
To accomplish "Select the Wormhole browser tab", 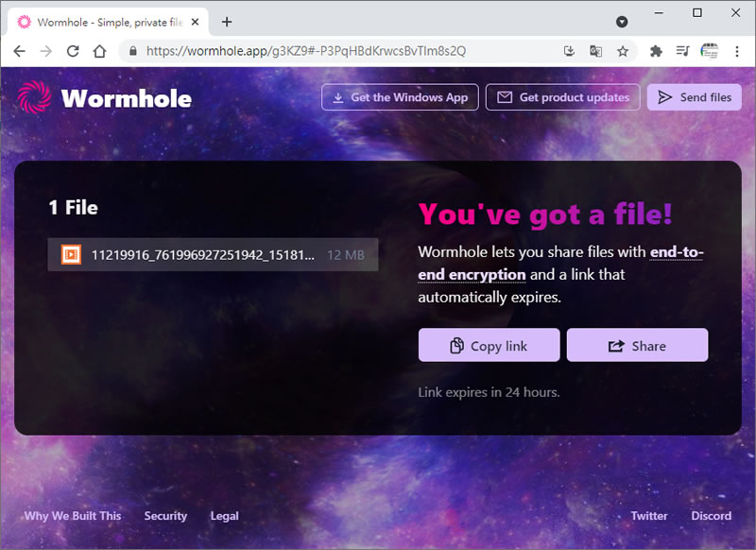I will pos(109,22).
